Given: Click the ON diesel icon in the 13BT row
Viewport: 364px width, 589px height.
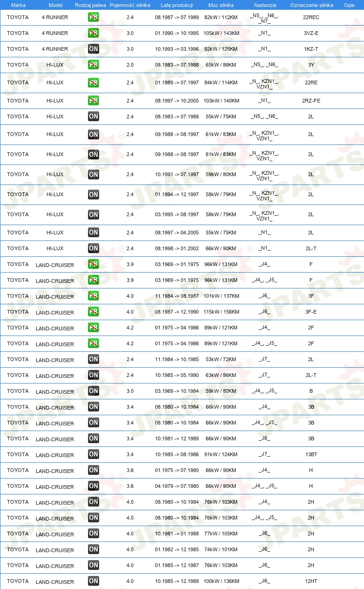Looking at the screenshot, I should click(93, 454).
